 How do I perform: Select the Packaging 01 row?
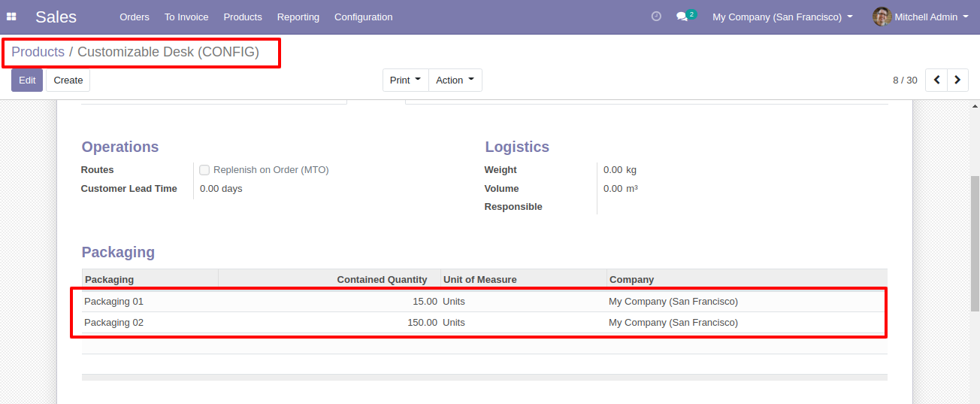pyautogui.click(x=484, y=301)
